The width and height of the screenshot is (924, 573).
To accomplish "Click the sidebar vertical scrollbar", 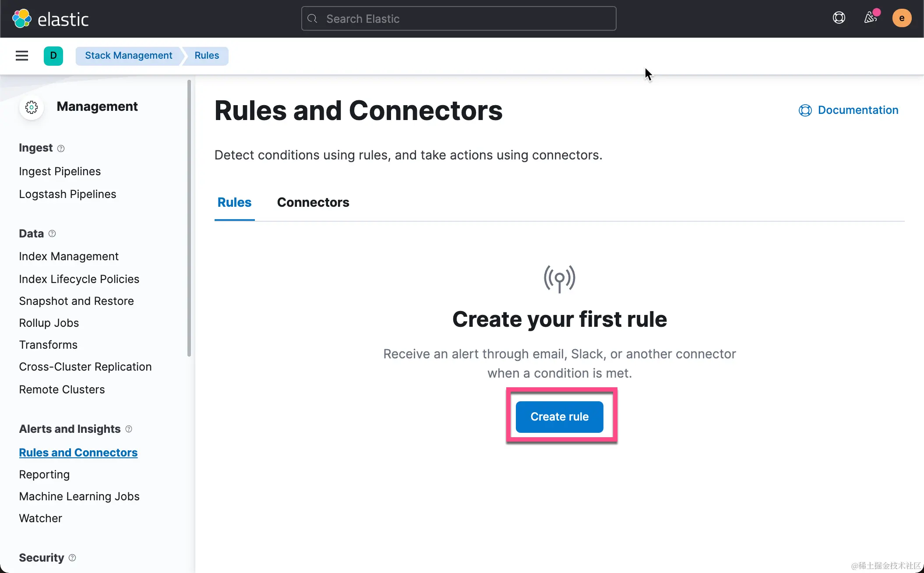I will point(189,219).
